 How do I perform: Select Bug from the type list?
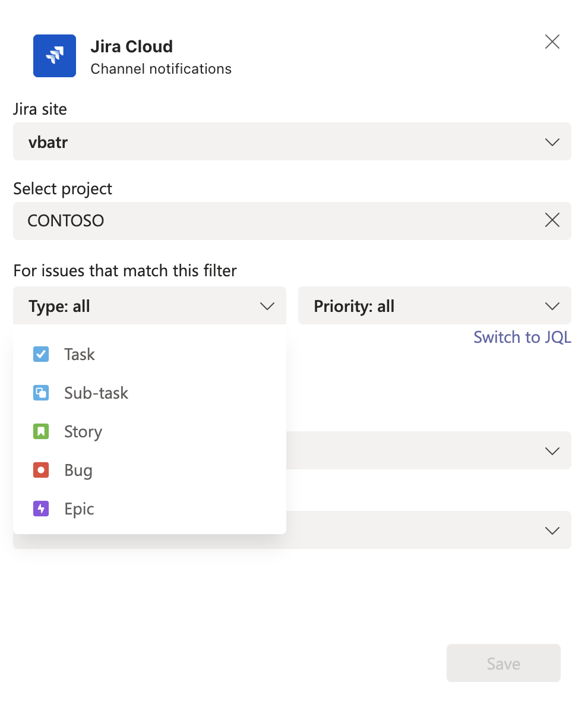pyautogui.click(x=77, y=470)
